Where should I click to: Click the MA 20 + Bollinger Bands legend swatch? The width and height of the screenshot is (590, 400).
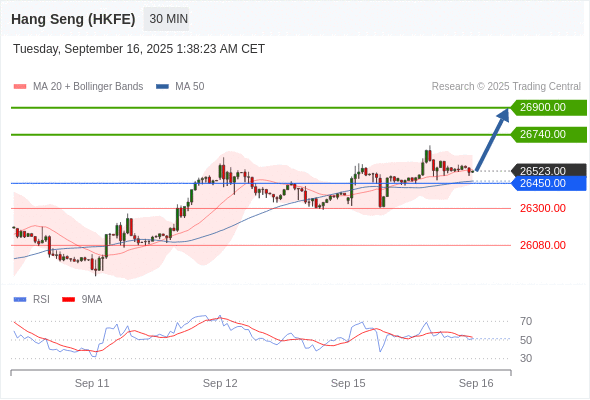point(20,87)
